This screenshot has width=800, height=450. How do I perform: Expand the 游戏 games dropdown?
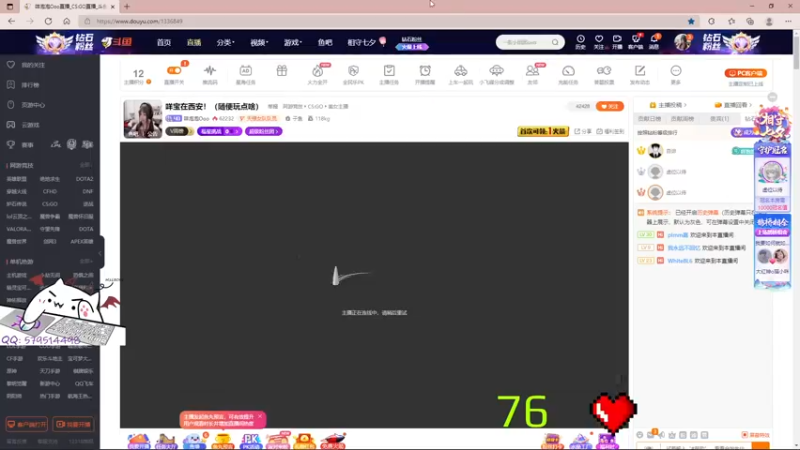[293, 42]
